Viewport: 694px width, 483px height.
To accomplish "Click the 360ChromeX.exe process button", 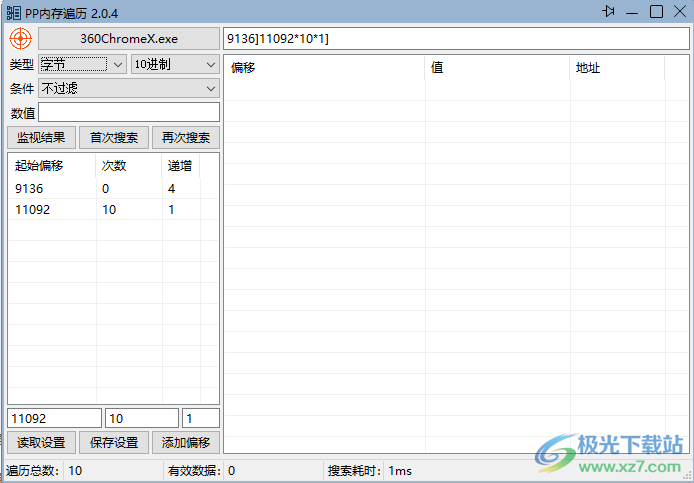I will (x=128, y=38).
